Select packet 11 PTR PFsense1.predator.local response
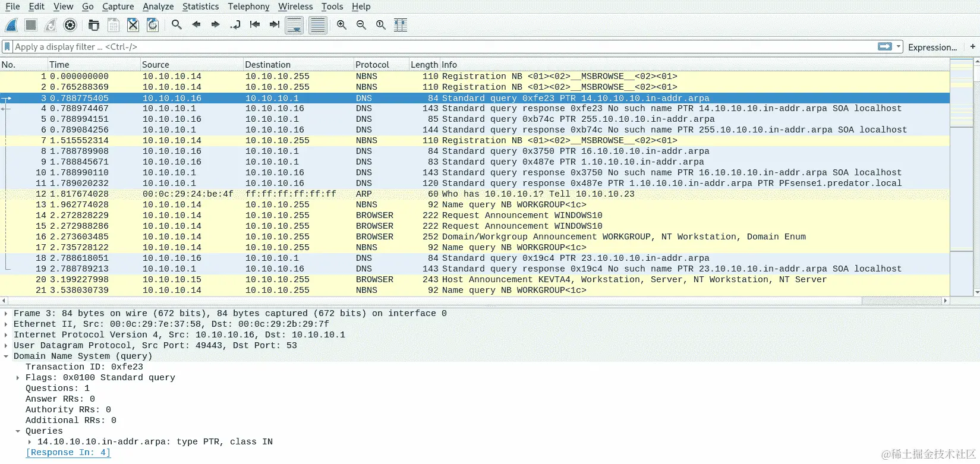This screenshot has height=464, width=980. click(x=475, y=184)
